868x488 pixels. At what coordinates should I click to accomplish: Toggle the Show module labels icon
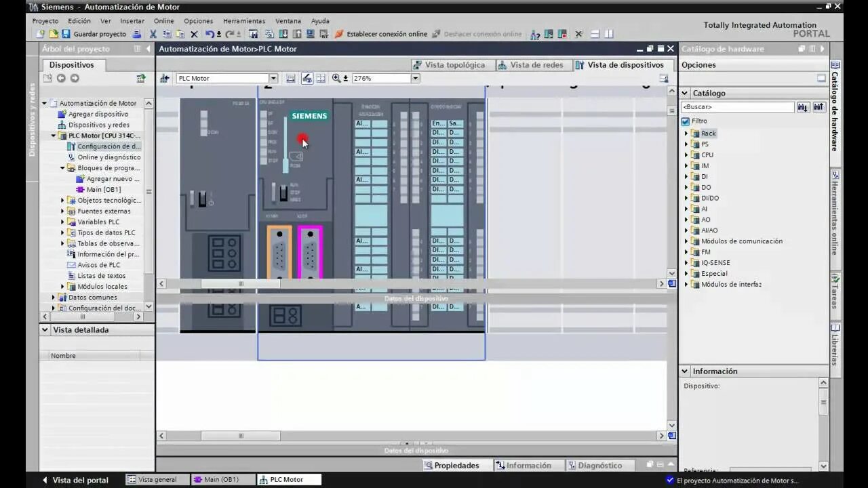tap(307, 78)
